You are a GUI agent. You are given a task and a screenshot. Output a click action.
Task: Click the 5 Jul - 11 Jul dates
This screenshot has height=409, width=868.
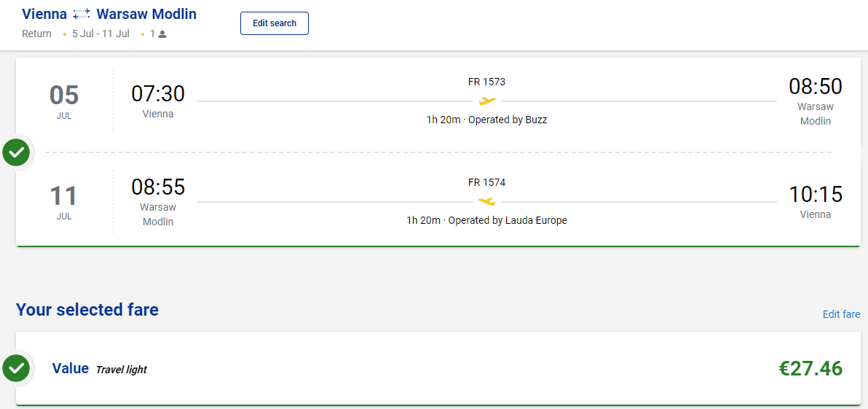point(100,34)
